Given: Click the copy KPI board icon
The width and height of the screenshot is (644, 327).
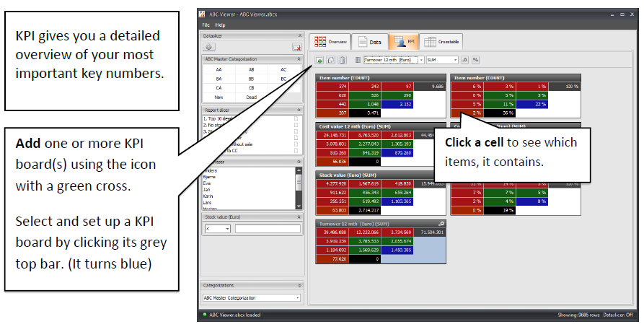Looking at the screenshot, I should (x=330, y=60).
